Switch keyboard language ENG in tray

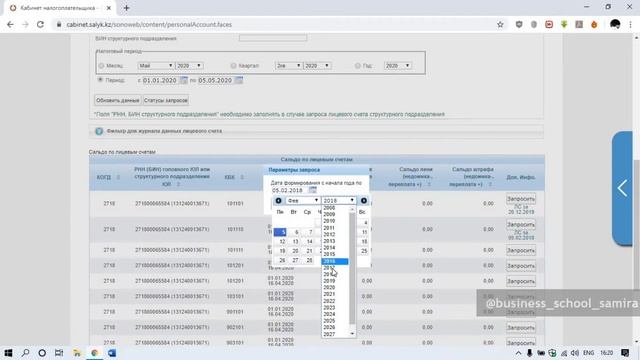point(588,353)
